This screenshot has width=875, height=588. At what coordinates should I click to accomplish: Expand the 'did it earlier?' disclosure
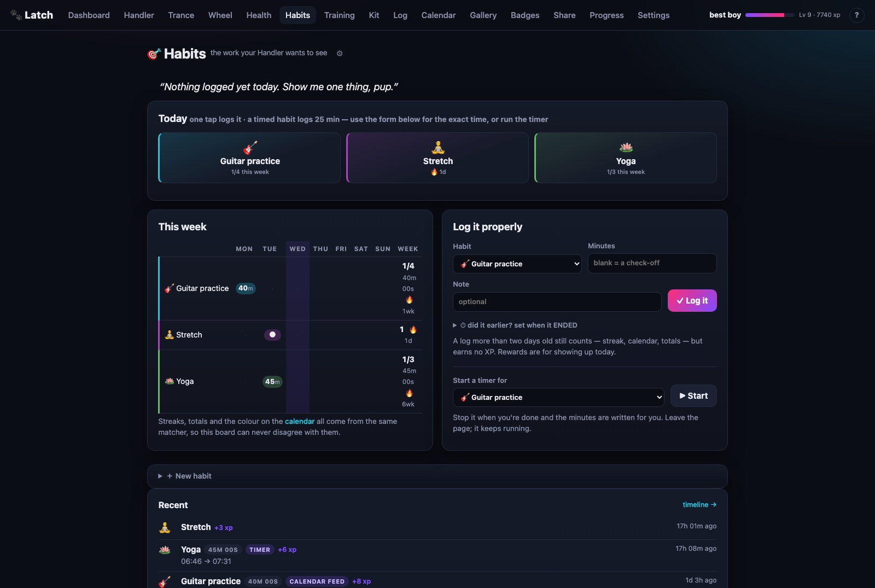tap(515, 325)
